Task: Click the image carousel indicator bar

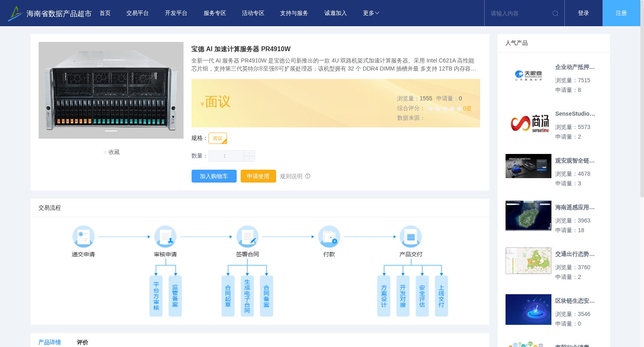Action: click(x=111, y=131)
